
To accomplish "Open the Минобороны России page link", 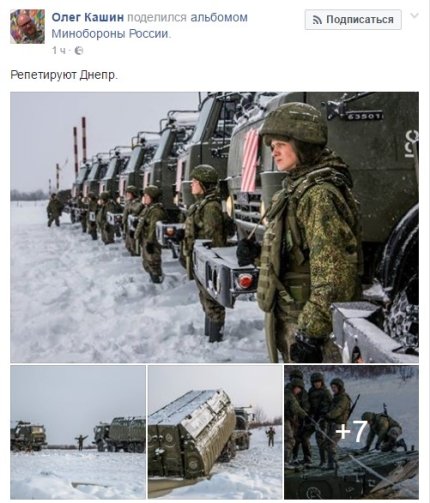I will (x=110, y=34).
